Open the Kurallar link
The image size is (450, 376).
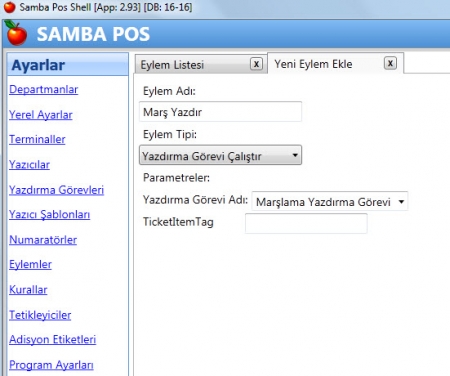28,290
